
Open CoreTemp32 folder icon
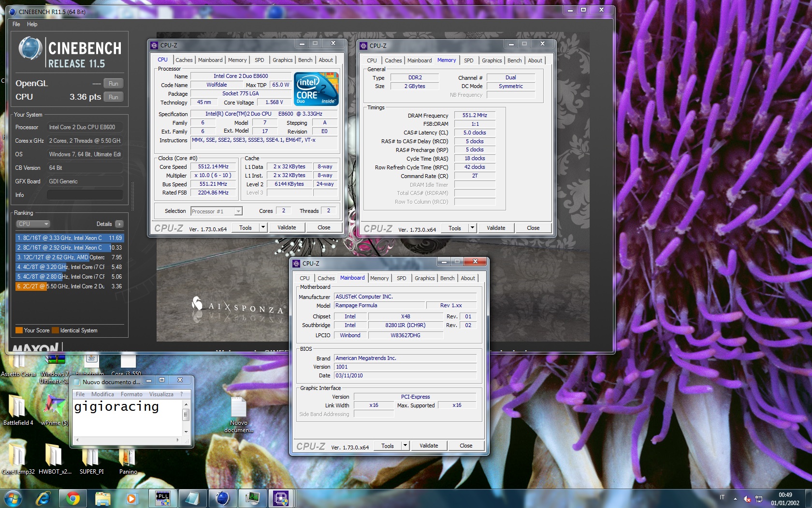coord(18,459)
